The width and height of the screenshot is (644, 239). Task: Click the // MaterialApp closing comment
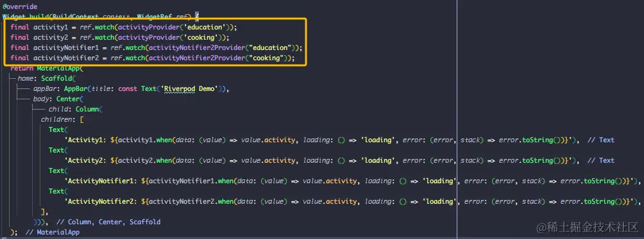pos(53,232)
